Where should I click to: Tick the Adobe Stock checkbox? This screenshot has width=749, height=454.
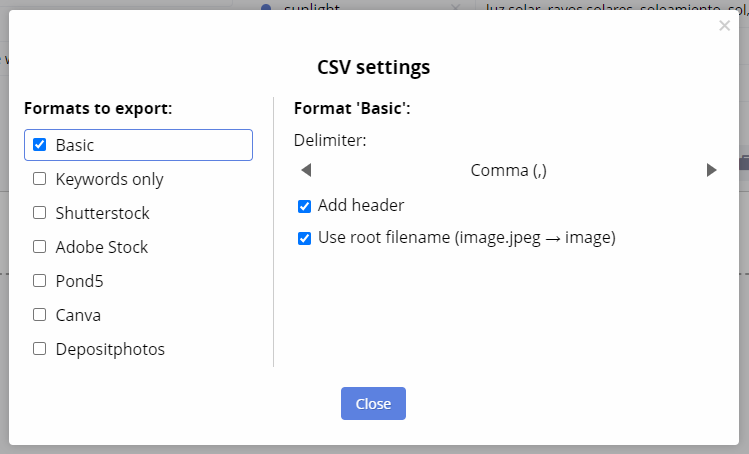click(x=39, y=247)
